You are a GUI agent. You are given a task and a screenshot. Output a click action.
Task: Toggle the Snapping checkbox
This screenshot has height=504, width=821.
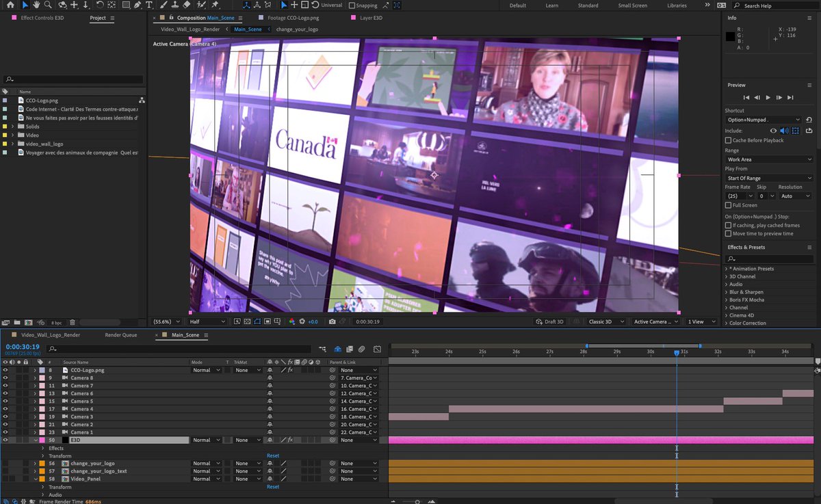click(x=352, y=5)
